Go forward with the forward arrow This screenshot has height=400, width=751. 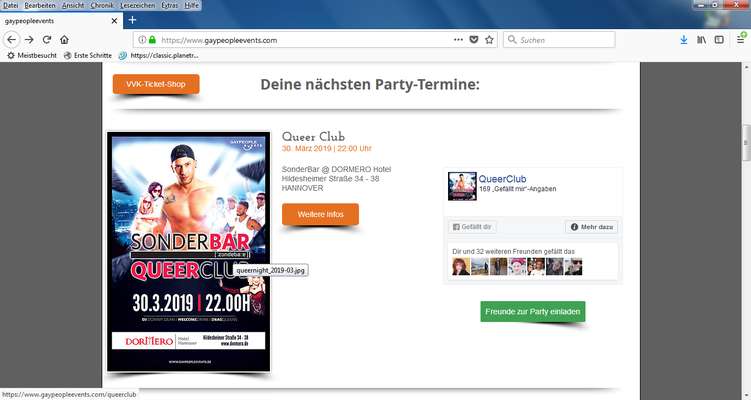coord(29,40)
